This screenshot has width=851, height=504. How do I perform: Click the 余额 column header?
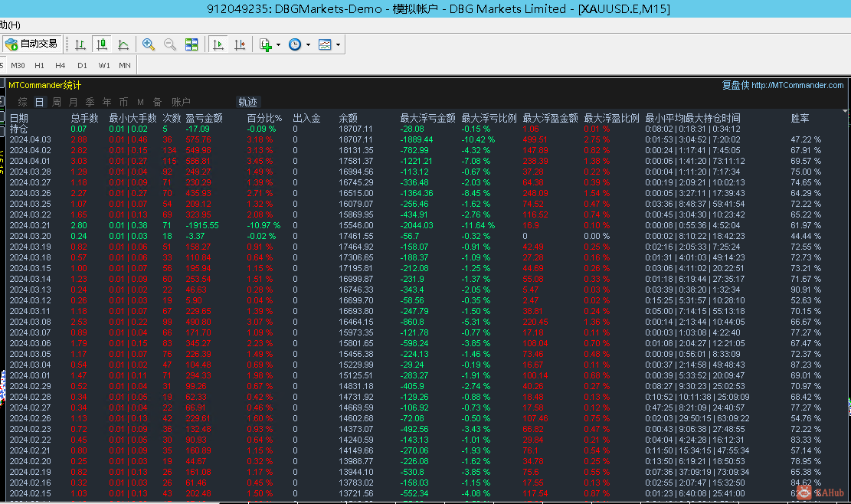coord(349,118)
